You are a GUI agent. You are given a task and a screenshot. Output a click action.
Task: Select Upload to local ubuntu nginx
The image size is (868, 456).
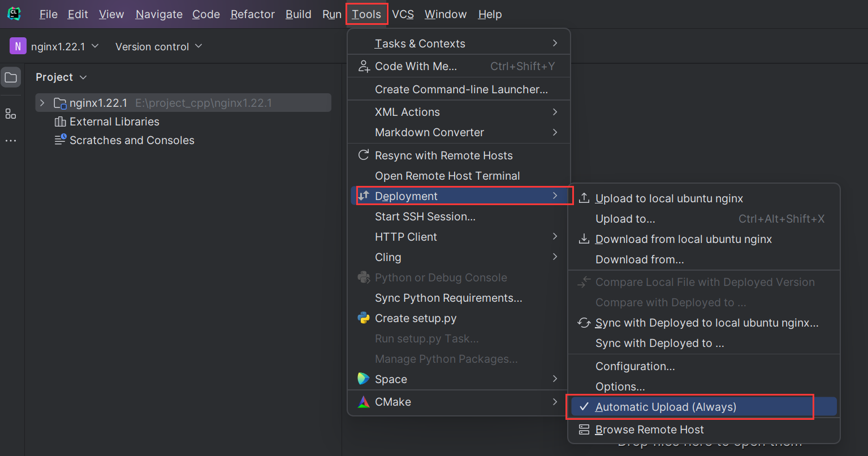[x=703, y=198]
